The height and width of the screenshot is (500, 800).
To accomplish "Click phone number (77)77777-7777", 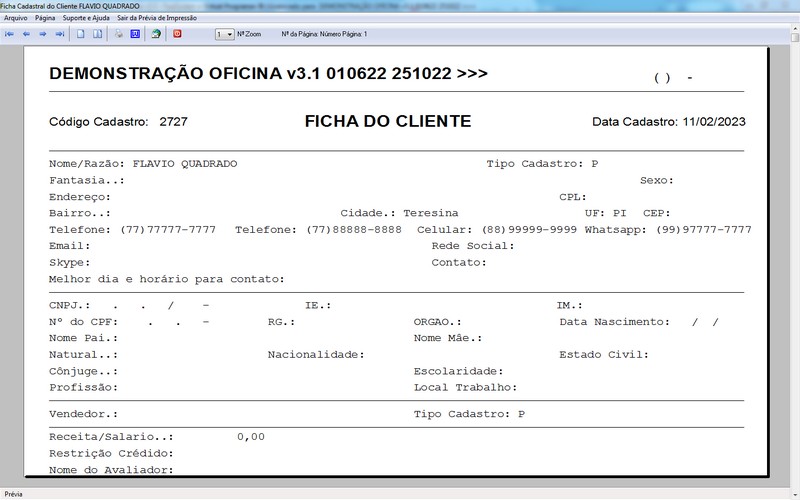I will pos(168,230).
